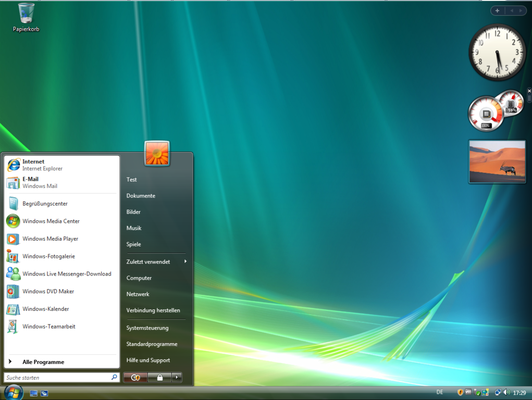Click the desert slideshow gadget thumbnail
Viewport: 532px width, 400px height.
coord(497,161)
